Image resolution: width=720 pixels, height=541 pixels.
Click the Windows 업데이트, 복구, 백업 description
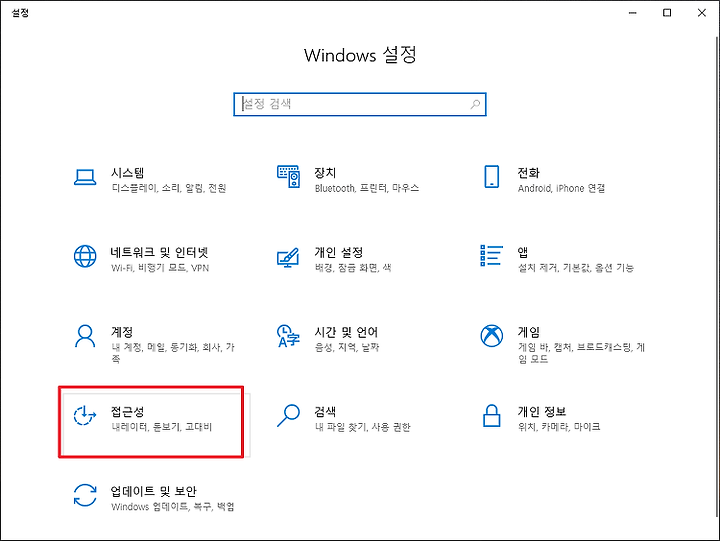click(173, 507)
